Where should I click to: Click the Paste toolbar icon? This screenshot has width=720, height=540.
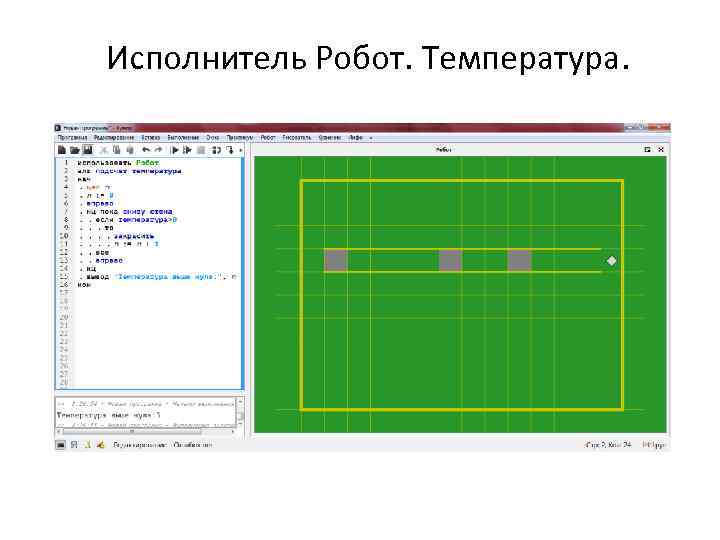[x=130, y=150]
